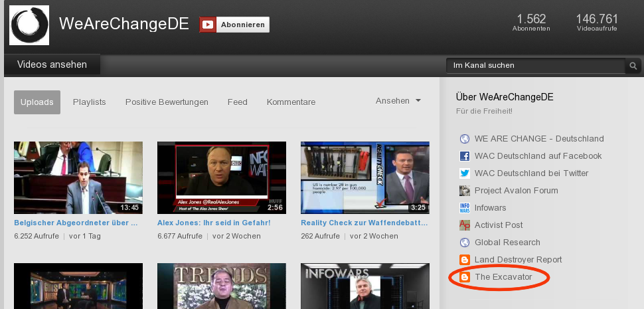Open WAC Deutschland auf Facebook link
The height and width of the screenshot is (309, 644).
coord(538,156)
